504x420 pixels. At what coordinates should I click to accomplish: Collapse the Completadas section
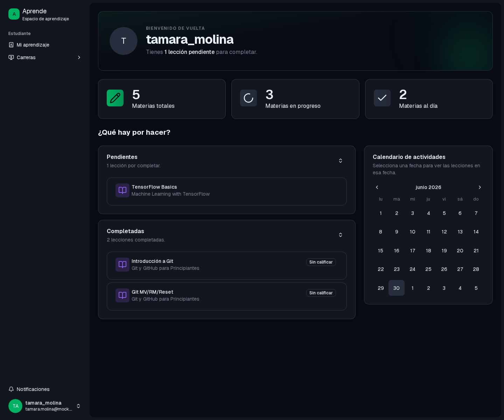pyautogui.click(x=341, y=235)
